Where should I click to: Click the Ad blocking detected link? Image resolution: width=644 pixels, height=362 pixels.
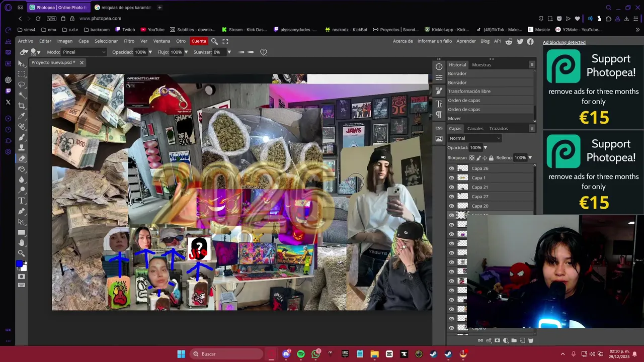pos(564,42)
